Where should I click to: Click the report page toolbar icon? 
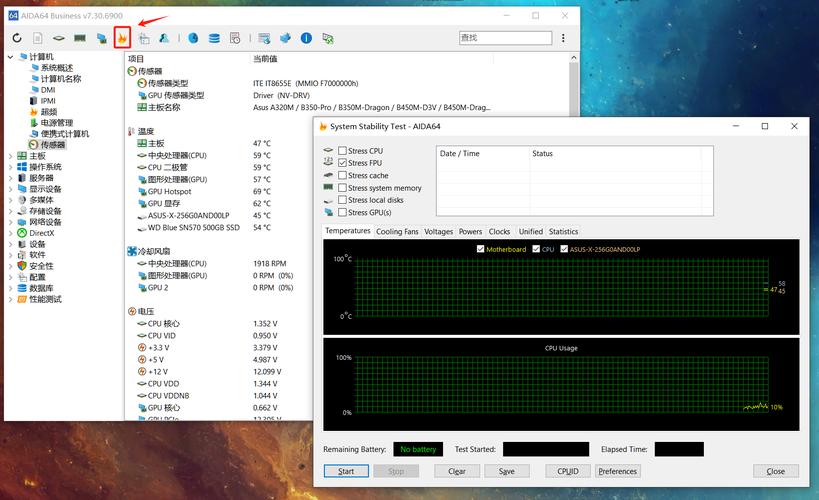tap(38, 38)
